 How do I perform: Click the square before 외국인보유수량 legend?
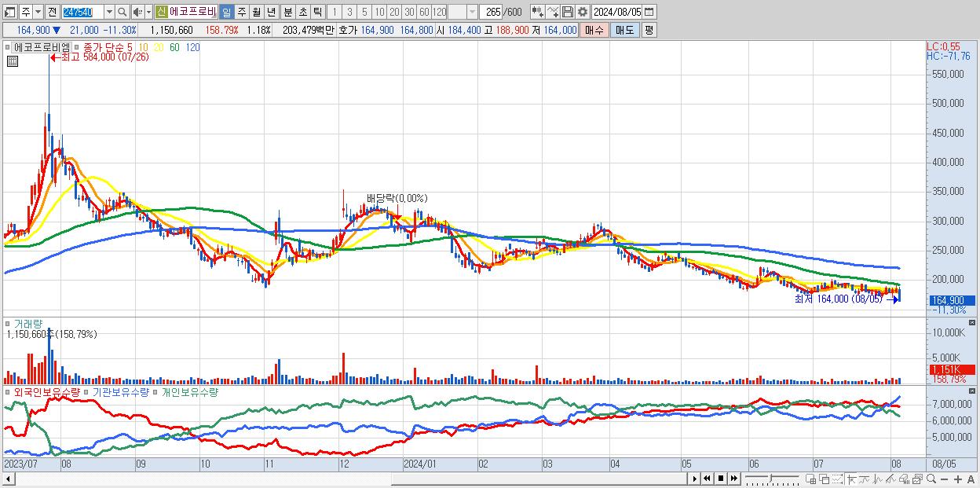(x=9, y=391)
